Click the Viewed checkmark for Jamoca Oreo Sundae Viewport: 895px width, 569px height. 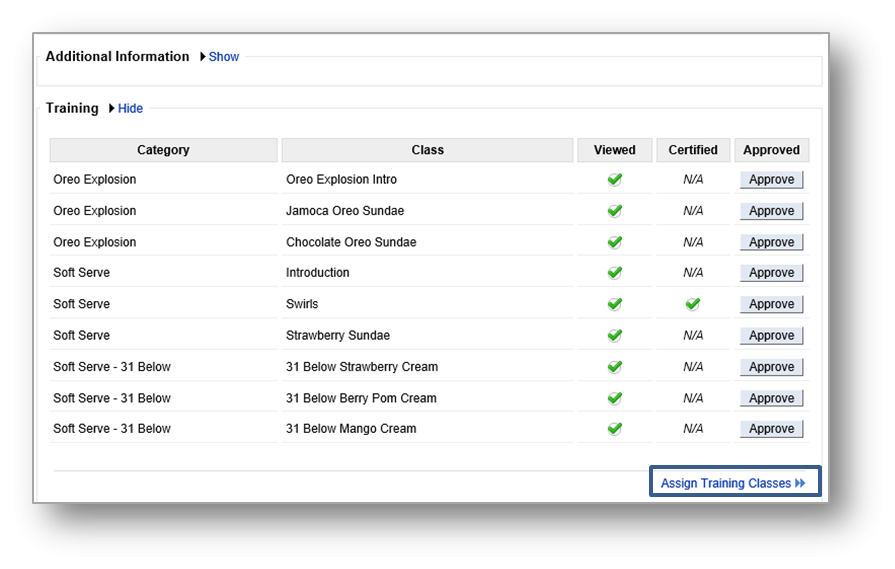coord(615,211)
